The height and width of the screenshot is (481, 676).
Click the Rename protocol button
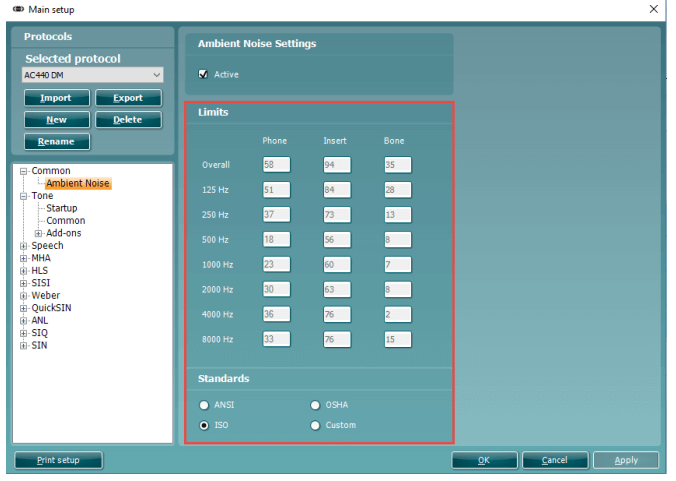tap(57, 141)
